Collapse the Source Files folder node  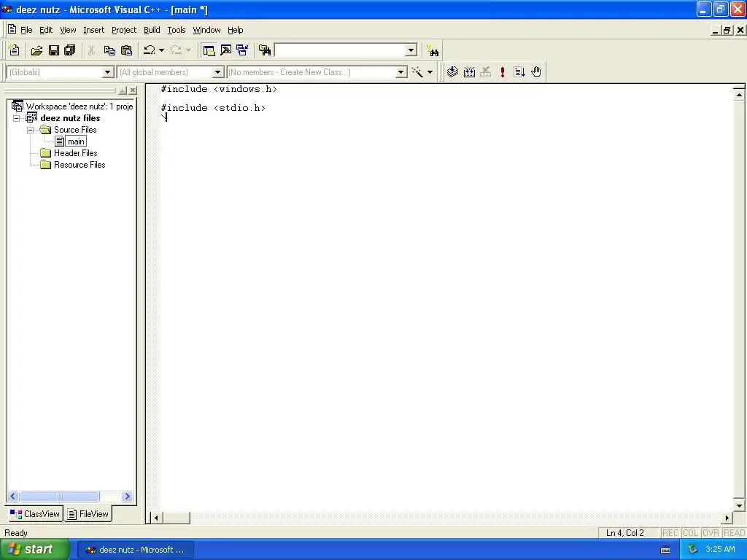pos(30,130)
